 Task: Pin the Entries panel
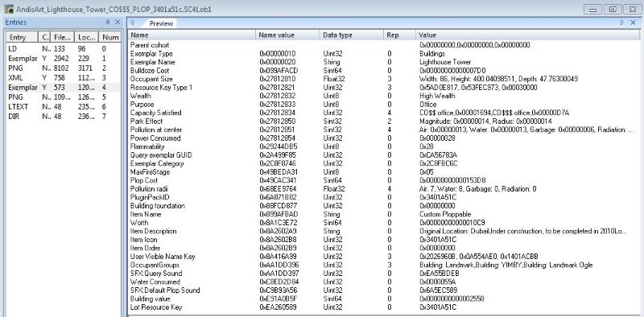[108, 23]
